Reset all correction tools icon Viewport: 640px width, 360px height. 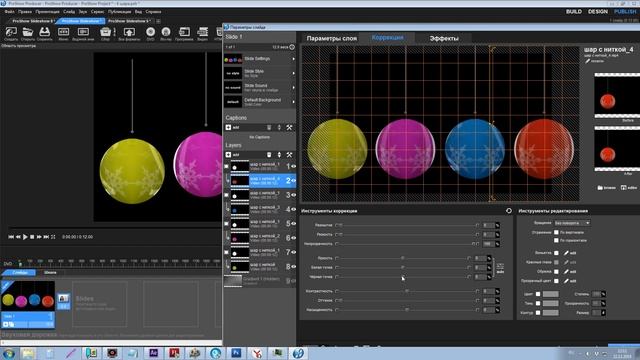[509, 211]
